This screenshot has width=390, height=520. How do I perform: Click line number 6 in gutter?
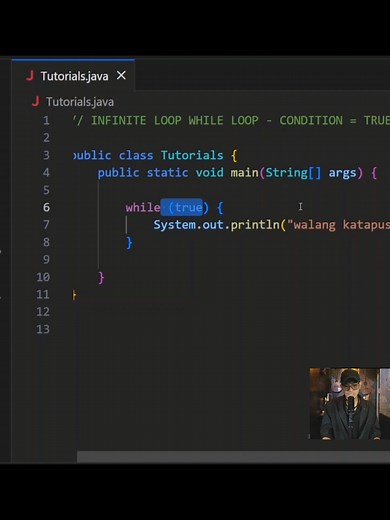(46, 207)
